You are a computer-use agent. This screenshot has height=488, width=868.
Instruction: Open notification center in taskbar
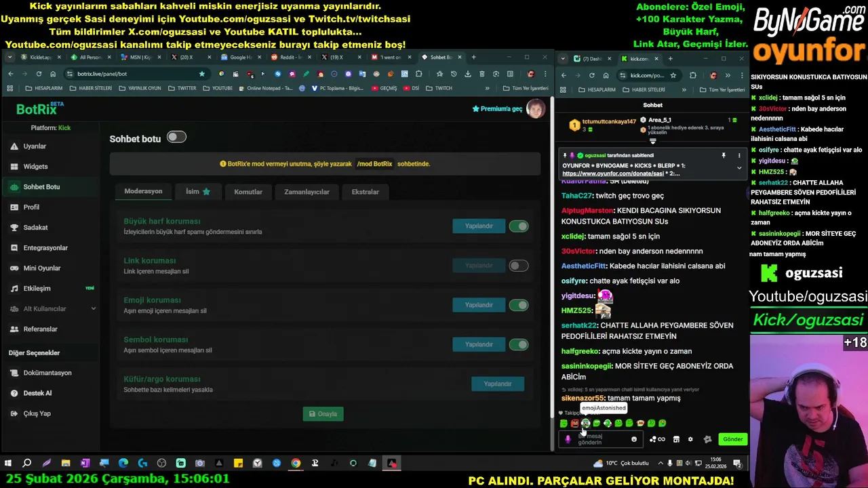[x=737, y=464]
